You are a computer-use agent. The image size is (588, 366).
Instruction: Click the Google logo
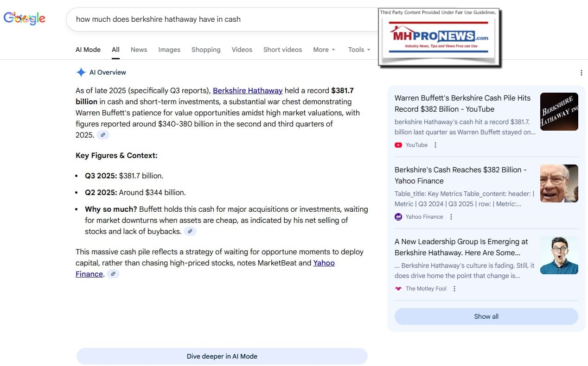point(25,19)
